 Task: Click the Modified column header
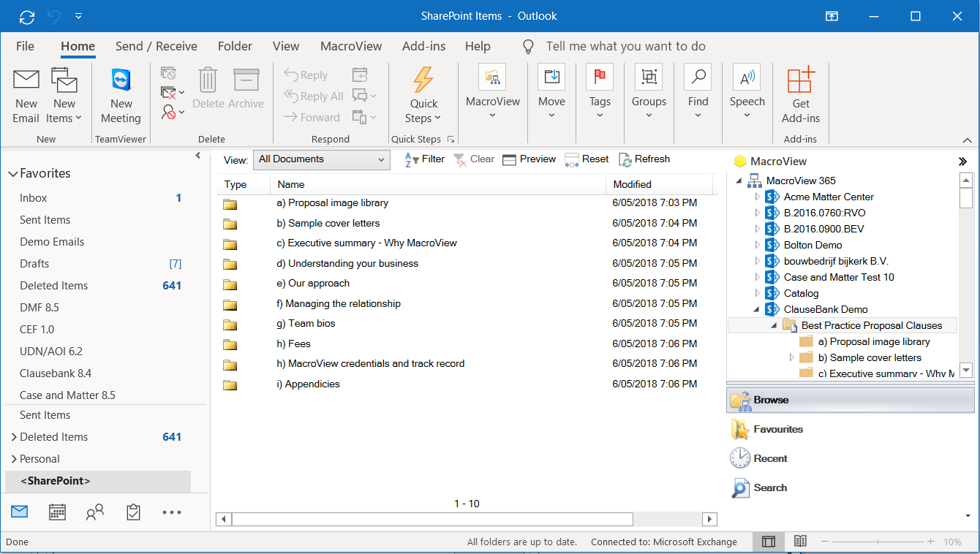point(659,184)
